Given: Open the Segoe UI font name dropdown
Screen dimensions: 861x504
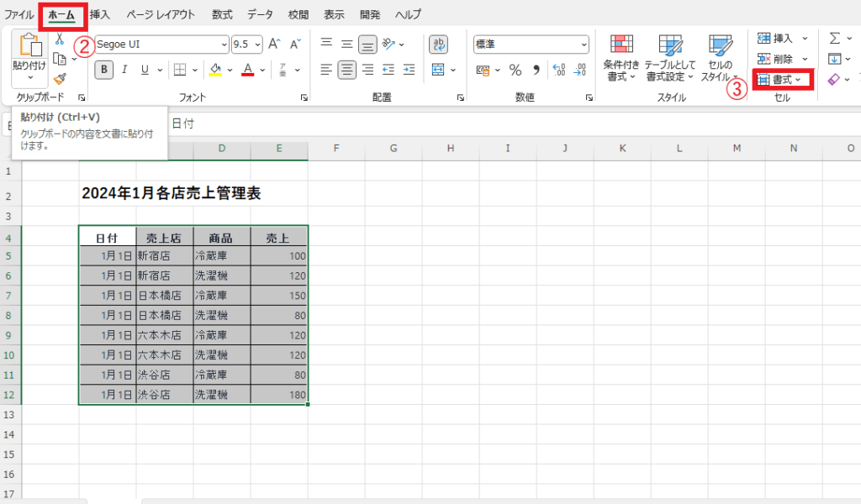Looking at the screenshot, I should point(224,45).
